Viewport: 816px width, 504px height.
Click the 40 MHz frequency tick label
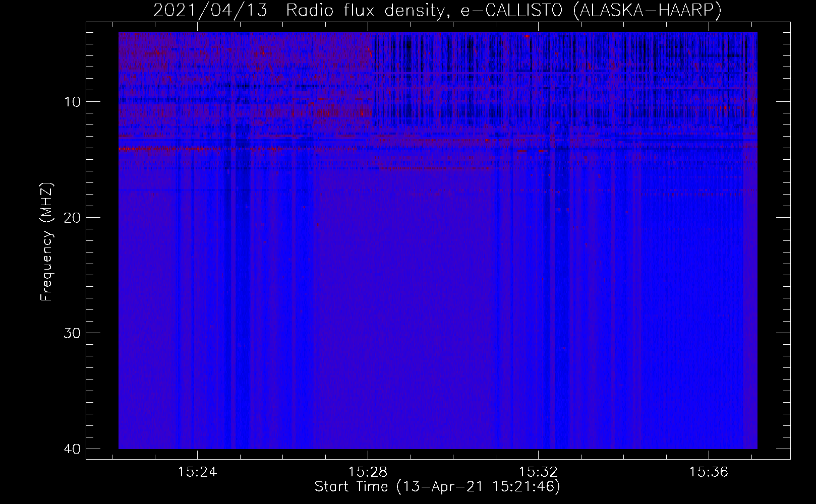[x=73, y=449]
